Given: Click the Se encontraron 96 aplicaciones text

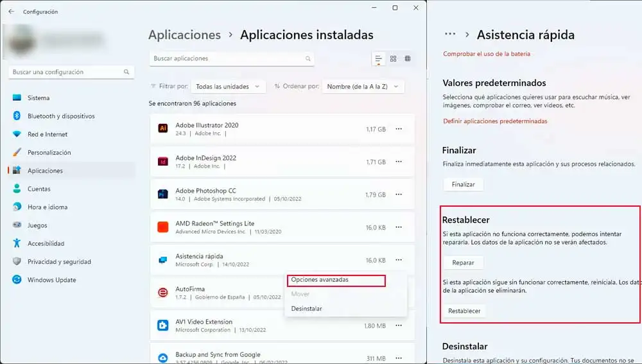Looking at the screenshot, I should pos(193,103).
